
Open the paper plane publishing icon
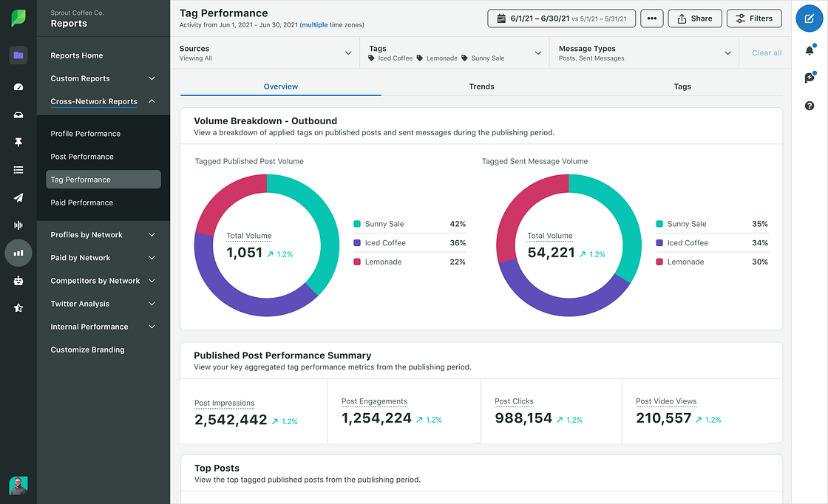pos(18,197)
